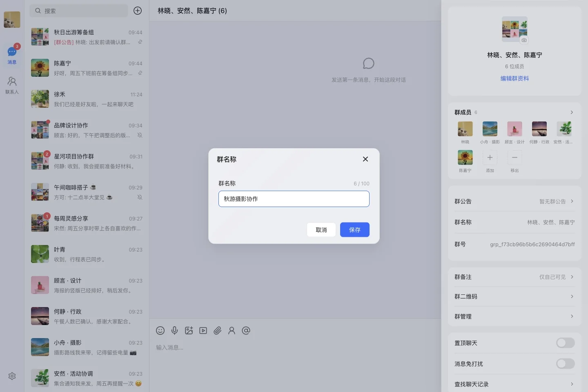Click 小舟 · 摄影 avatar in member grid

(x=490, y=129)
